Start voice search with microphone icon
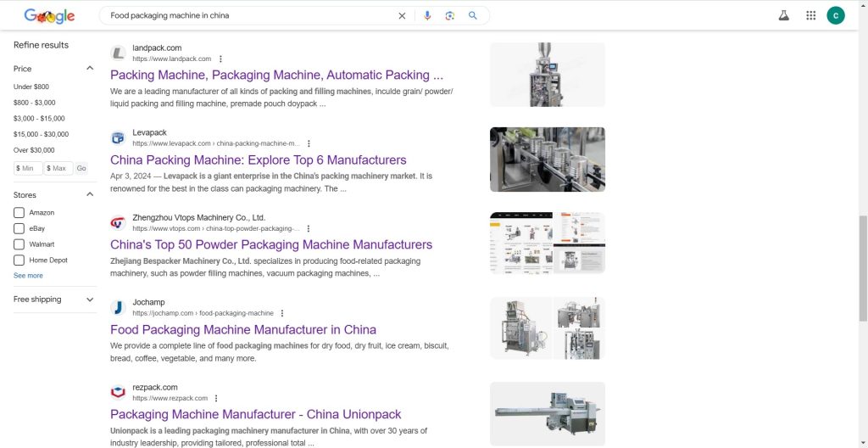 [427, 15]
